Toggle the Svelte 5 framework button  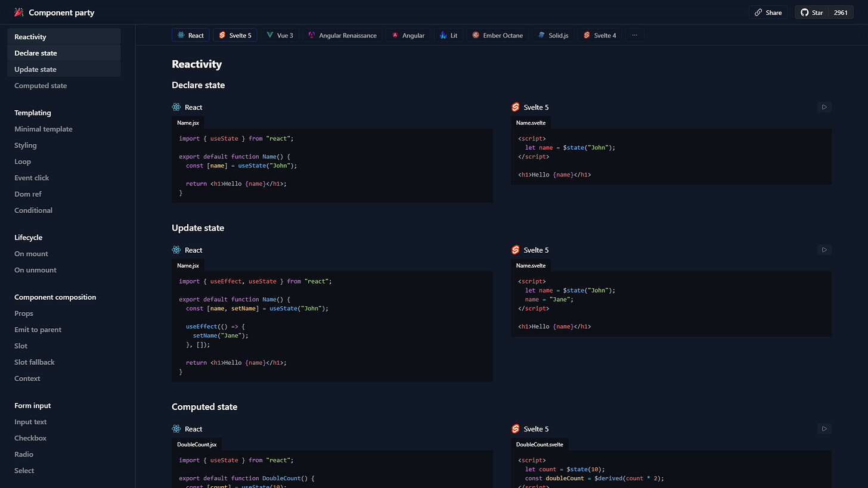coord(235,35)
